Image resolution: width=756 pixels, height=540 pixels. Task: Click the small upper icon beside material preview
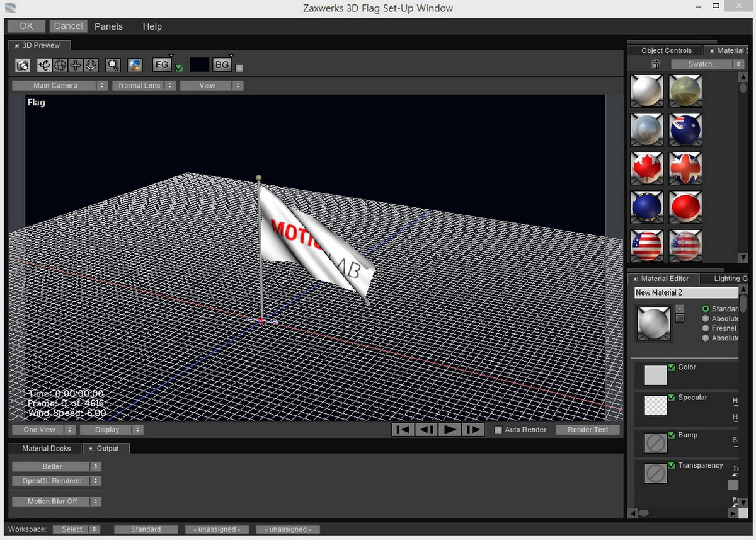coord(679,308)
